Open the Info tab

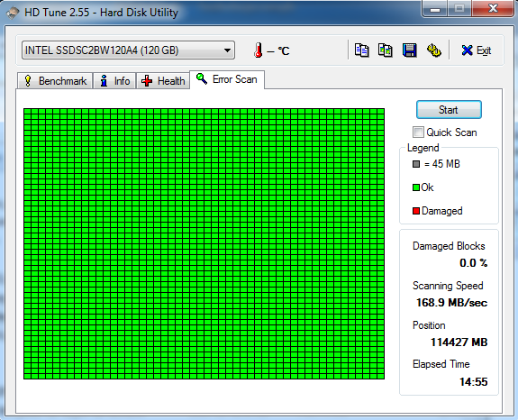[x=114, y=81]
